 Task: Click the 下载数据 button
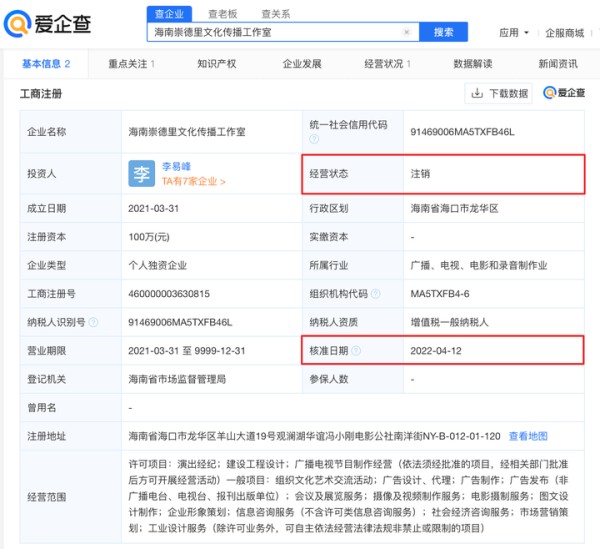[498, 93]
